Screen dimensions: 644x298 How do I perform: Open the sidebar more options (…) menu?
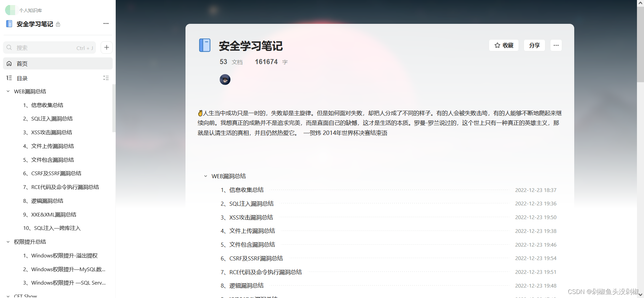[x=106, y=23]
